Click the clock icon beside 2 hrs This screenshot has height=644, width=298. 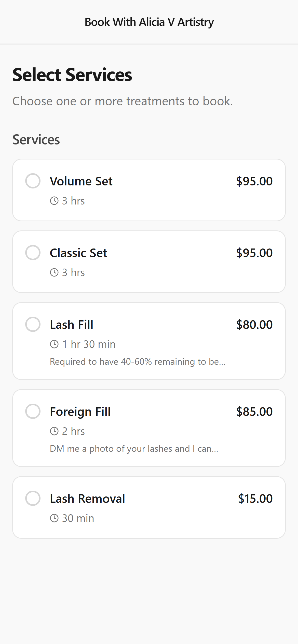54,431
